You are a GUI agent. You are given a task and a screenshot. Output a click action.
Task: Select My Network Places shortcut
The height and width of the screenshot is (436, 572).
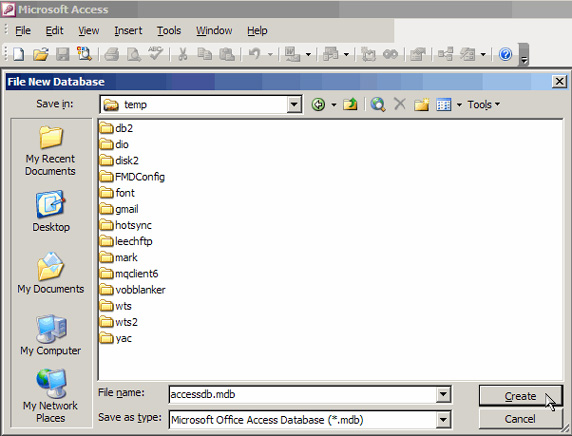click(51, 396)
